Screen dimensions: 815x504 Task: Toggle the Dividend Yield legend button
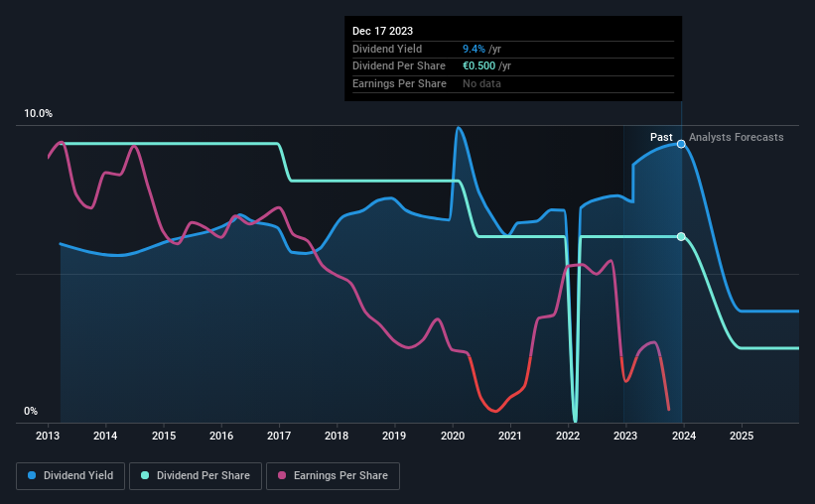tap(70, 476)
